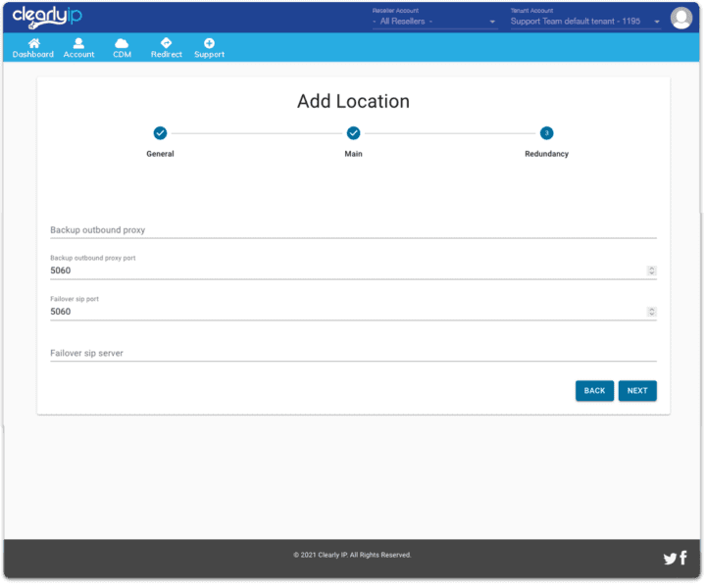Click the Account menu label

(78, 55)
